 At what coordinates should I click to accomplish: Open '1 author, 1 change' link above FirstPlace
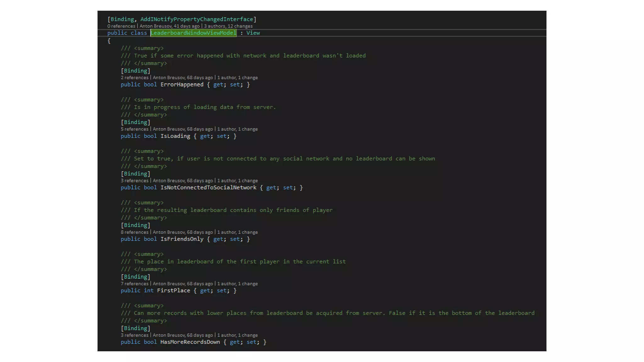pyautogui.click(x=237, y=284)
